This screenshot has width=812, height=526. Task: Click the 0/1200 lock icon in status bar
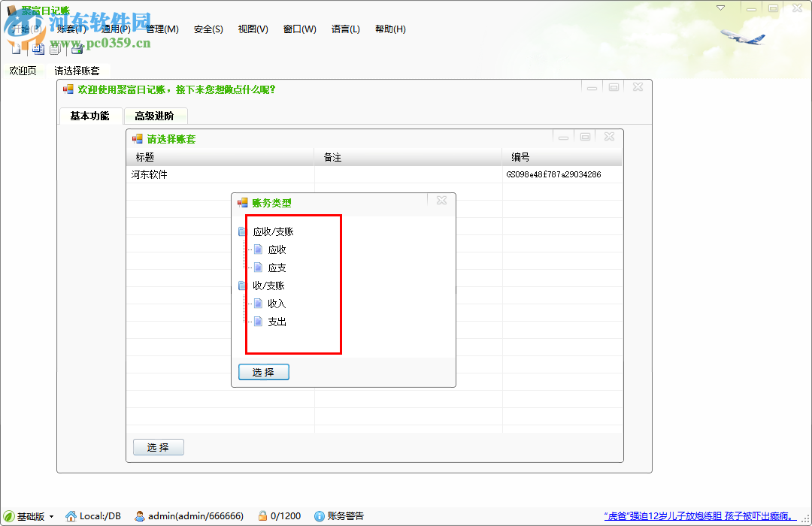262,516
